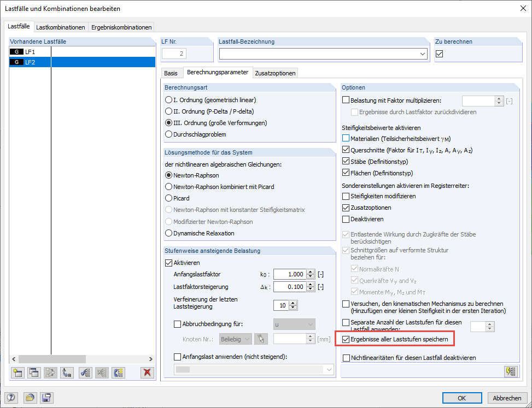Create a new load case icon
The height and width of the screenshot is (408, 532).
coord(17,372)
